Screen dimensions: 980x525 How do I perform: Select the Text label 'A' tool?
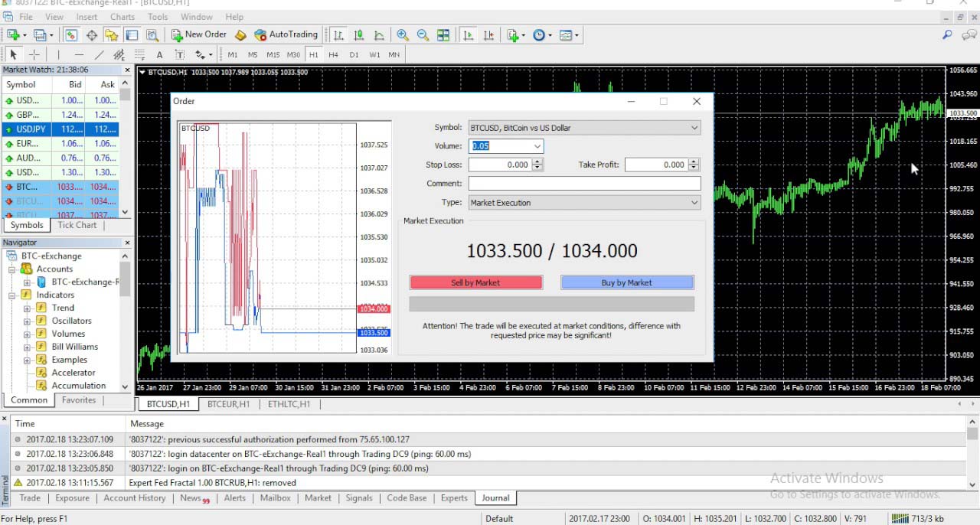tap(159, 55)
